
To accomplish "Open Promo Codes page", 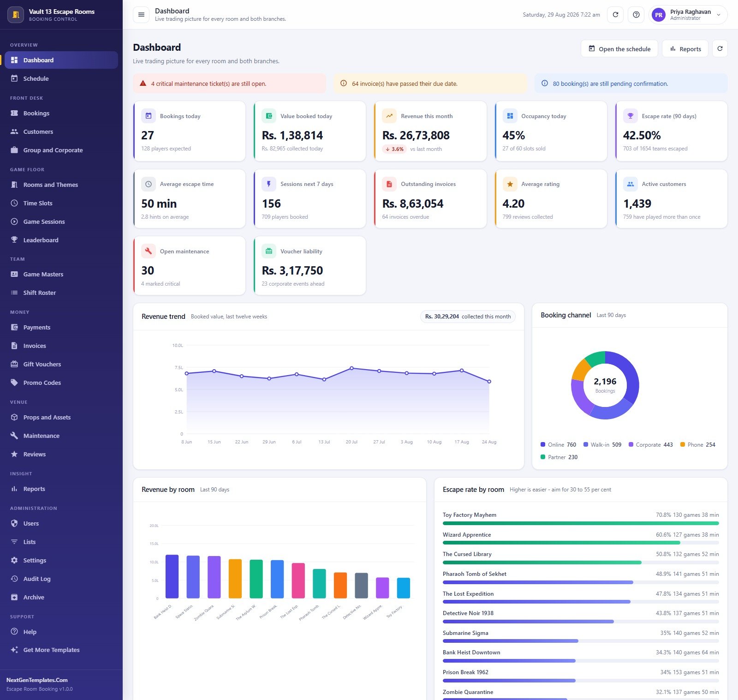I will [x=61, y=383].
